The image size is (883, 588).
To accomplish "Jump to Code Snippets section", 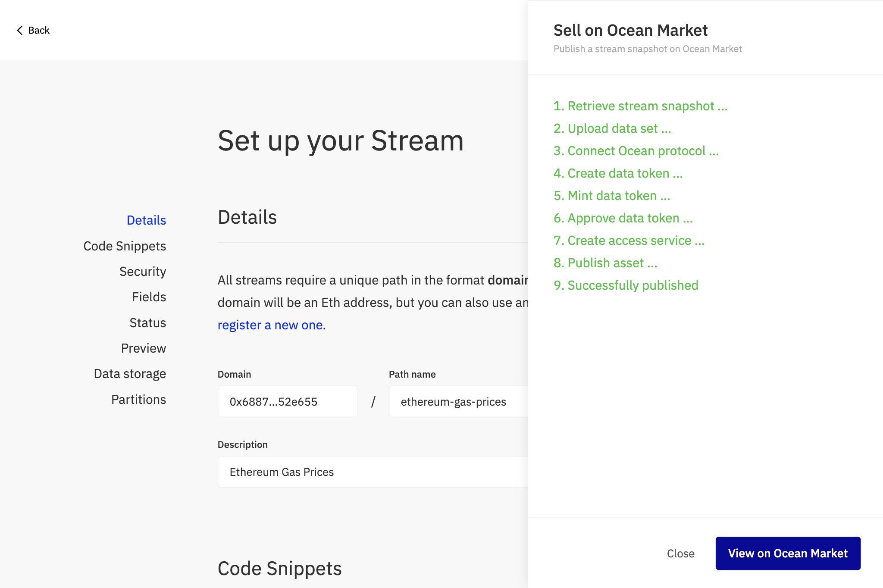I will (125, 246).
